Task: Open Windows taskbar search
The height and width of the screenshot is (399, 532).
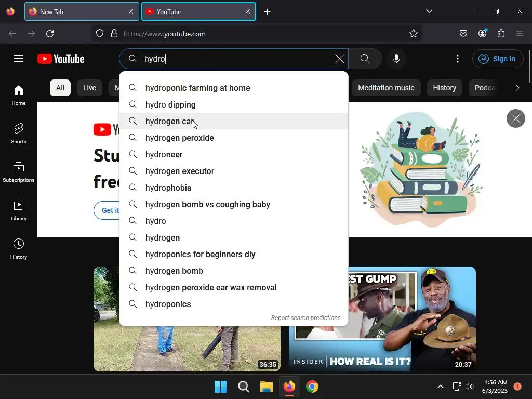Action: [243, 387]
